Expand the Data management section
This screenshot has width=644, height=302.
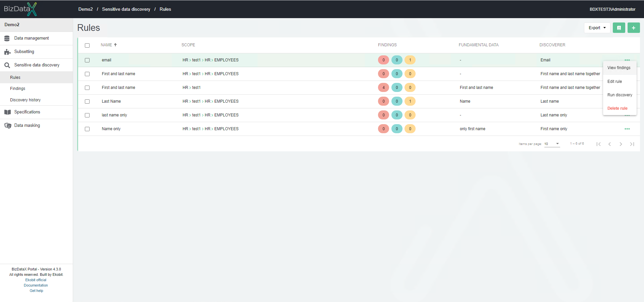(x=36, y=38)
